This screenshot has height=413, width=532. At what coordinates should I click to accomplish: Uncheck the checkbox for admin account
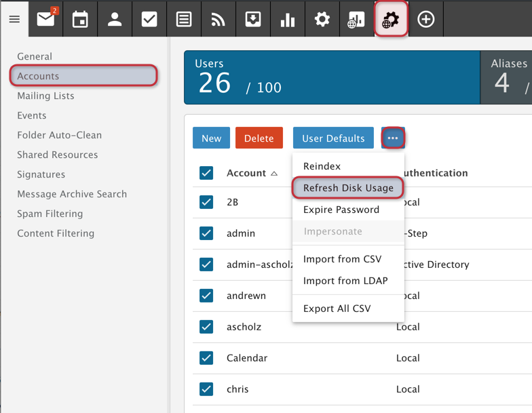click(x=206, y=233)
